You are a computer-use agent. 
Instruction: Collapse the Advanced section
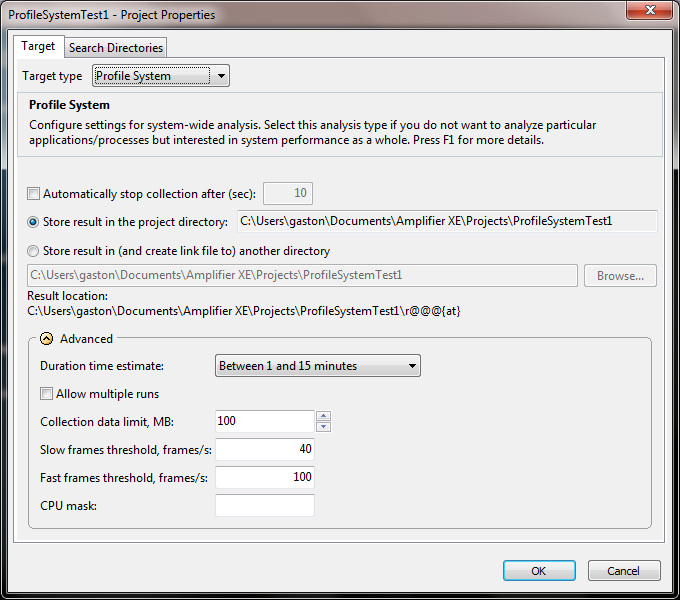click(46, 339)
